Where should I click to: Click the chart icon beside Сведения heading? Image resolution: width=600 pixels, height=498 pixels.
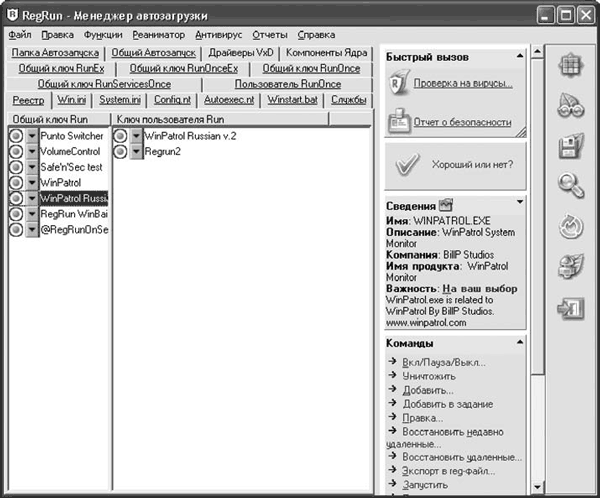pyautogui.click(x=445, y=205)
